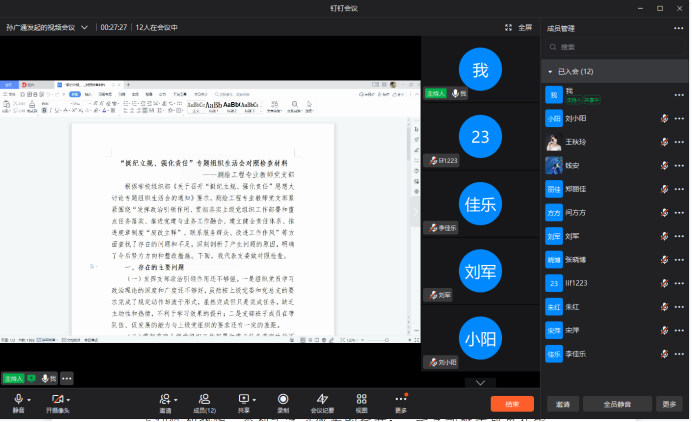The width and height of the screenshot is (692, 422).
Task: Open more options for 王秋玲
Action: point(679,142)
